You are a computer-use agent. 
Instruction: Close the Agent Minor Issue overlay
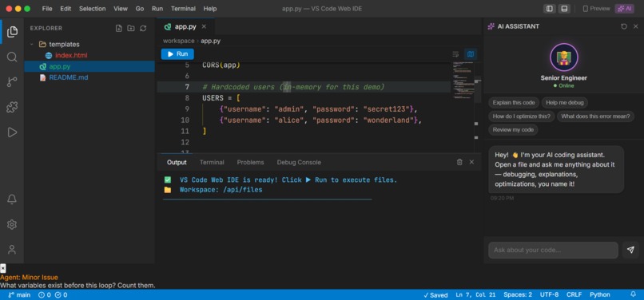(3, 268)
